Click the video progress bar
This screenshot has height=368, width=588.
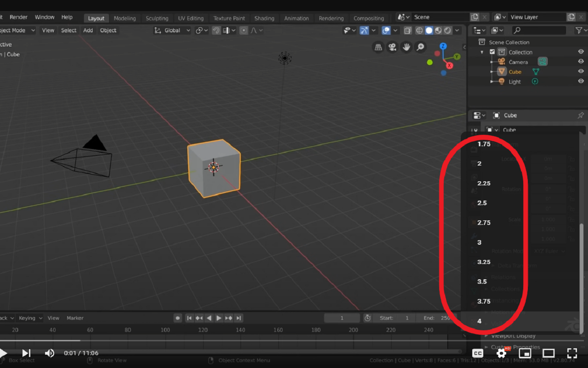point(230,341)
